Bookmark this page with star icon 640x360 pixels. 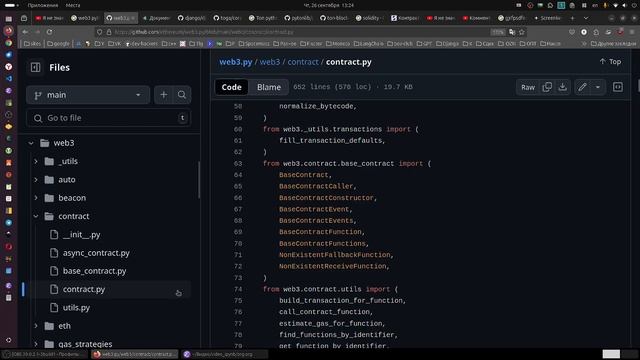522,32
